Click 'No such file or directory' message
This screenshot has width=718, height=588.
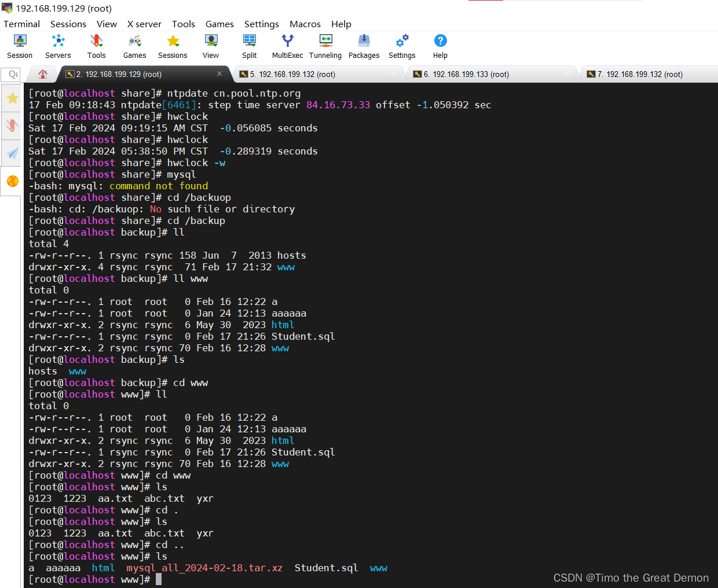[x=222, y=209]
